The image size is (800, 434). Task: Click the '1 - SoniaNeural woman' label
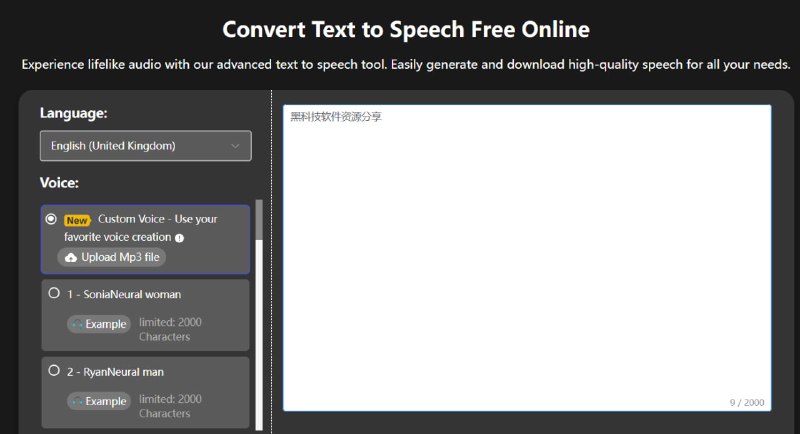(124, 295)
